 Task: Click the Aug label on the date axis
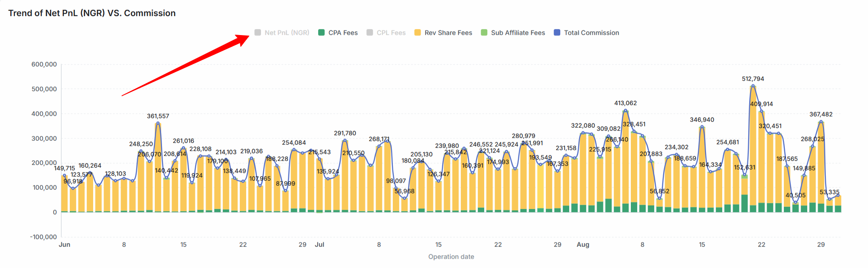point(583,245)
